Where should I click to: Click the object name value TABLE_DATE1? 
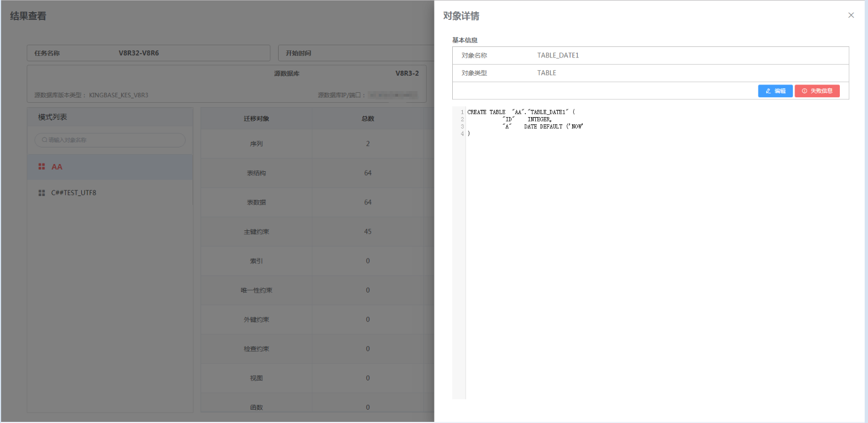[558, 55]
